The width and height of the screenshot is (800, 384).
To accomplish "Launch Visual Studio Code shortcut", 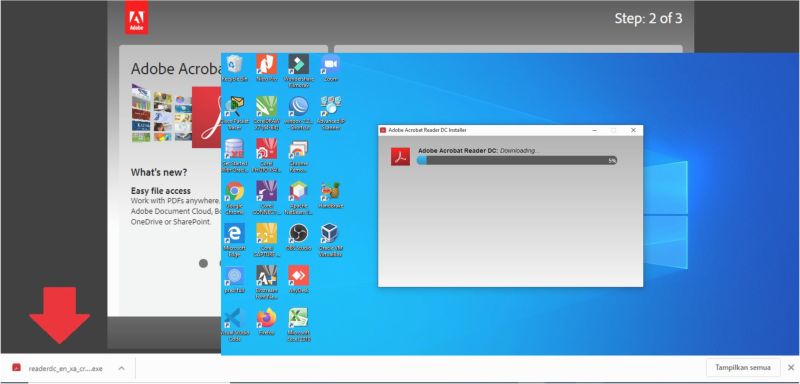I will 234,324.
